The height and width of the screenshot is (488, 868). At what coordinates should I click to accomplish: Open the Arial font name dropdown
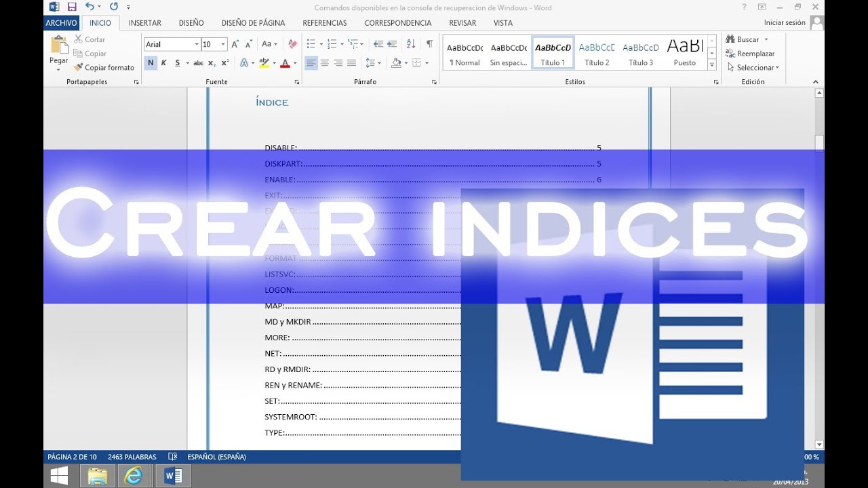pos(197,44)
